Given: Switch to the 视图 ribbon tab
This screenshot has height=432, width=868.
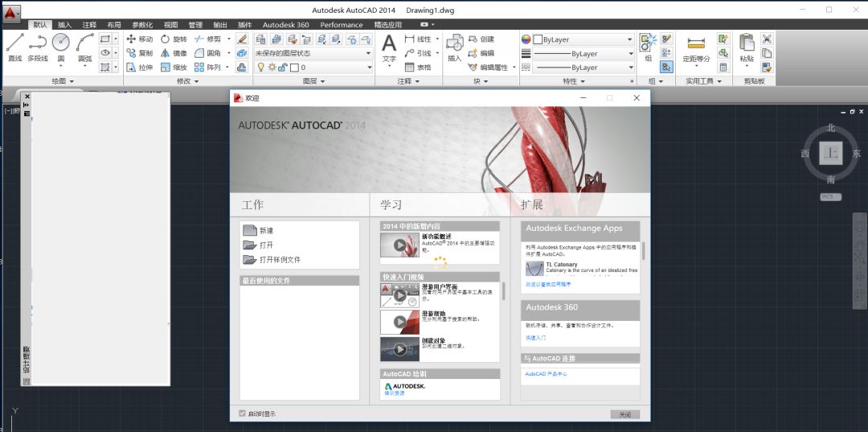Looking at the screenshot, I should tap(170, 25).
